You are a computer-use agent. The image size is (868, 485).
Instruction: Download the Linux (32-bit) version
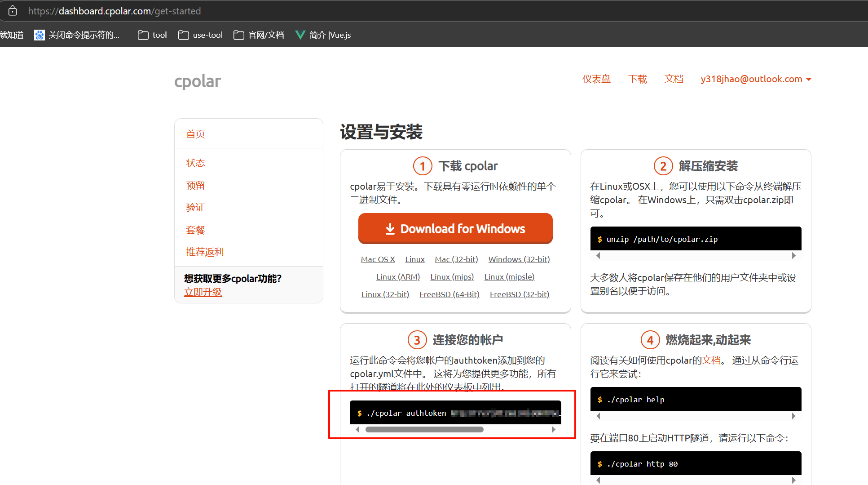pos(385,294)
